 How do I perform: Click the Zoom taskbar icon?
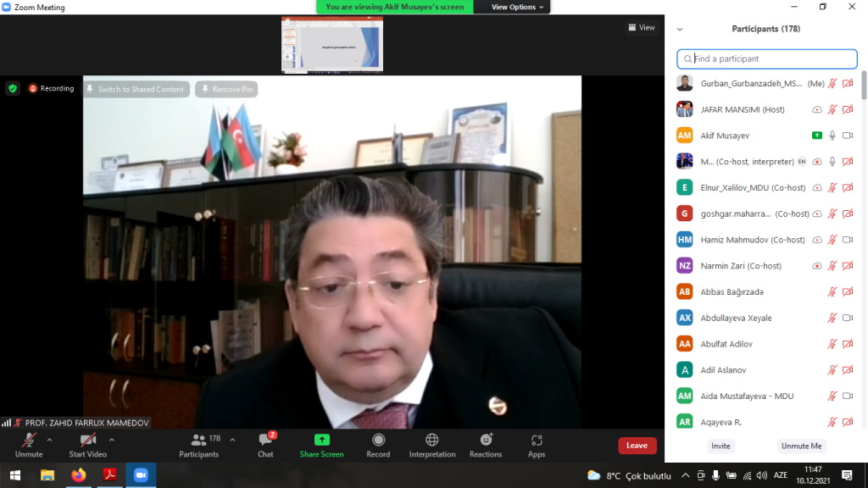tap(141, 475)
